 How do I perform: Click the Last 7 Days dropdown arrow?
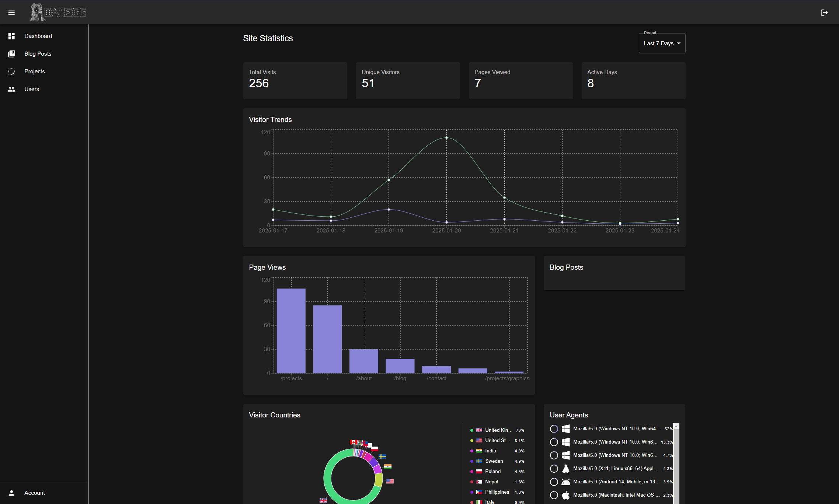pyautogui.click(x=679, y=43)
